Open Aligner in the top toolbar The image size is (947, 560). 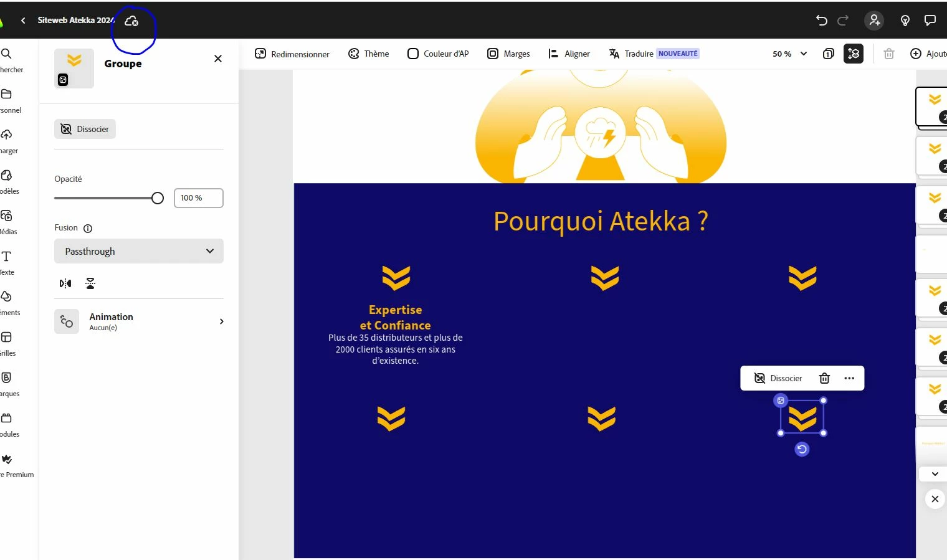(x=569, y=54)
